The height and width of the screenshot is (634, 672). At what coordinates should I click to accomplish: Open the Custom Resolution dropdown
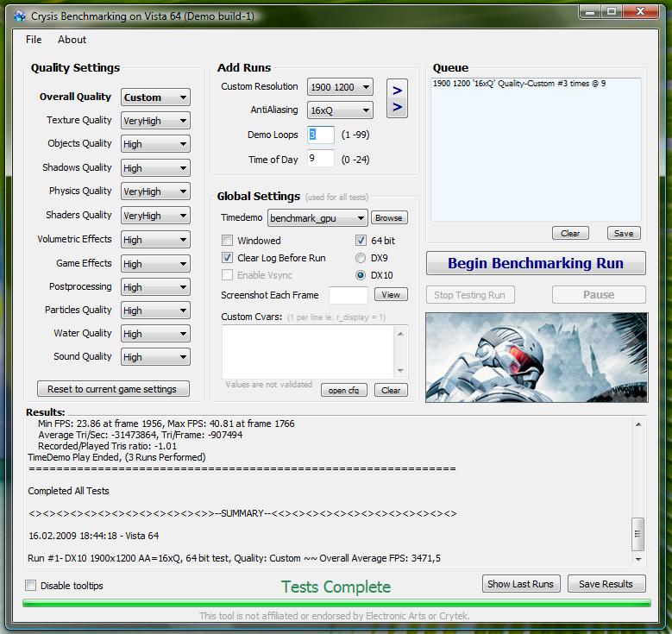340,87
